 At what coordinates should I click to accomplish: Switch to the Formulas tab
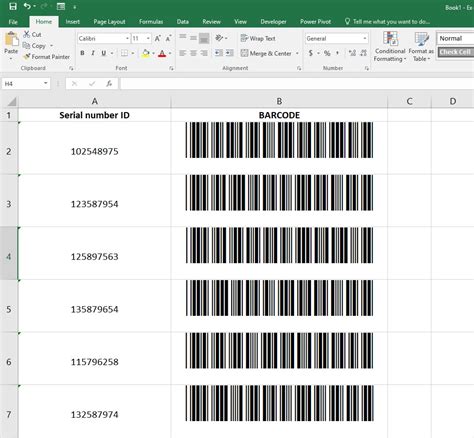(x=151, y=22)
